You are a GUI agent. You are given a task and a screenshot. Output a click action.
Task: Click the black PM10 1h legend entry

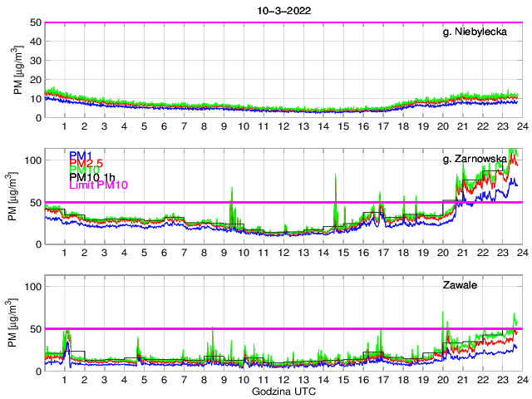92,177
